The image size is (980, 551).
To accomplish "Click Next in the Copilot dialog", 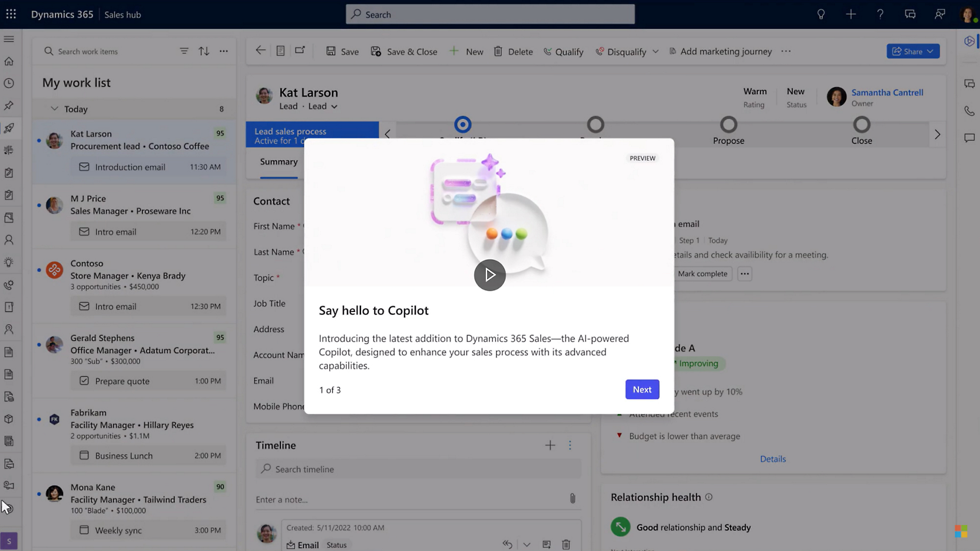I will (642, 389).
